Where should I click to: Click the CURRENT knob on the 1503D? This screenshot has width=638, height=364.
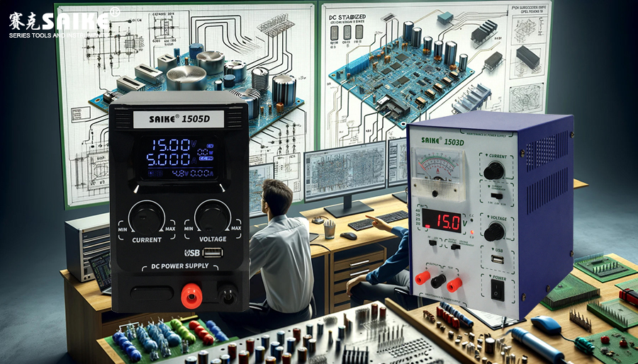click(493, 170)
